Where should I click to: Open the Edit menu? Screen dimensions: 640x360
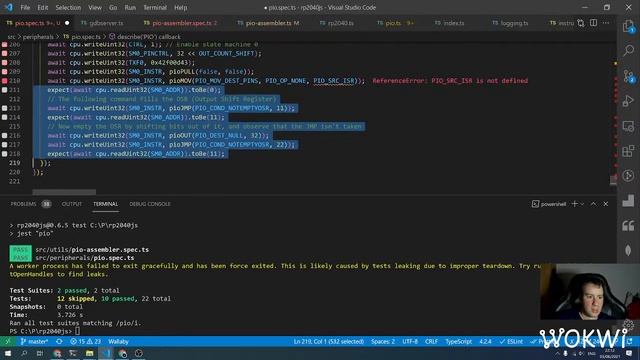pyautogui.click(x=42, y=7)
